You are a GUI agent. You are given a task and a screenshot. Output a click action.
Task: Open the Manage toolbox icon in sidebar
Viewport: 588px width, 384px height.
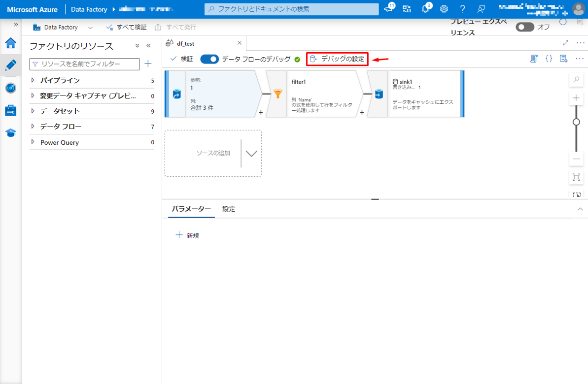pos(10,110)
